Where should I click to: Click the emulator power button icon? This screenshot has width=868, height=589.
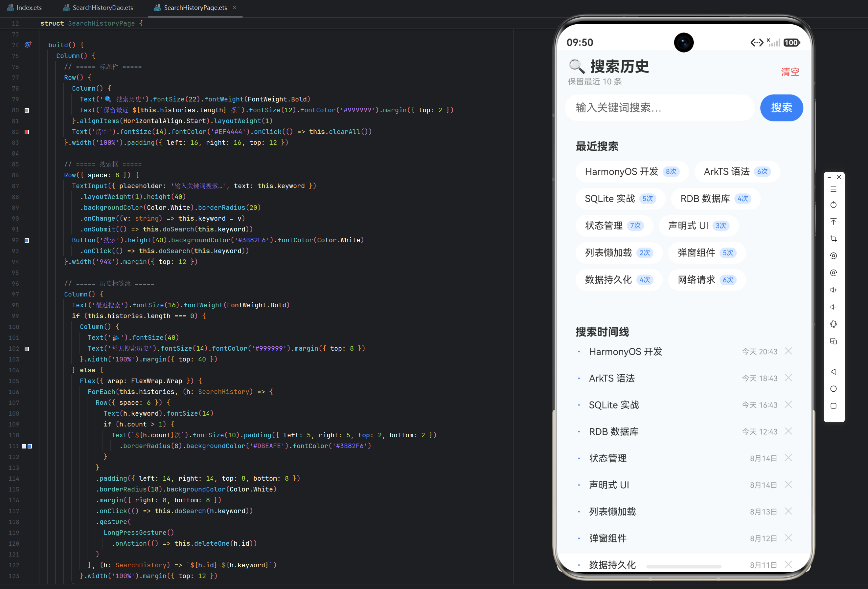point(833,205)
